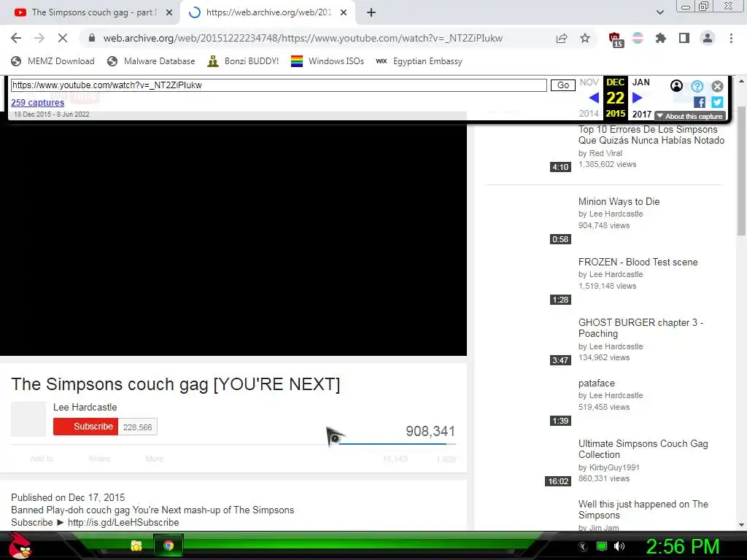Click the Wayback Go button
This screenshot has width=747, height=560.
coord(563,85)
